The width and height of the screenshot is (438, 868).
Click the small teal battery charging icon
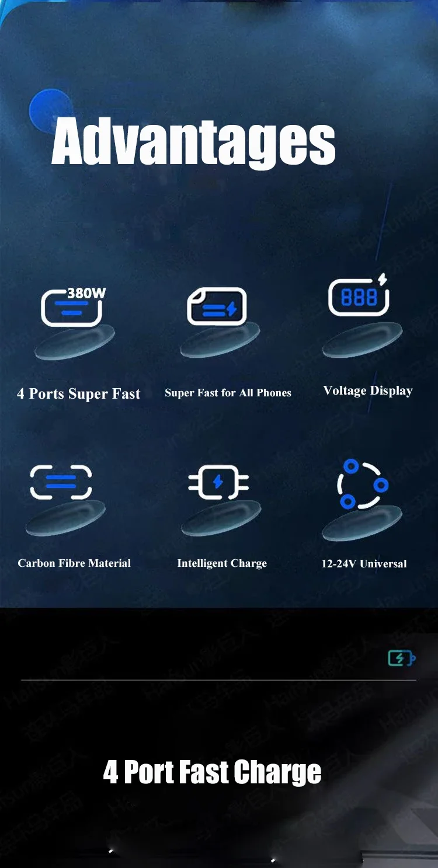401,658
